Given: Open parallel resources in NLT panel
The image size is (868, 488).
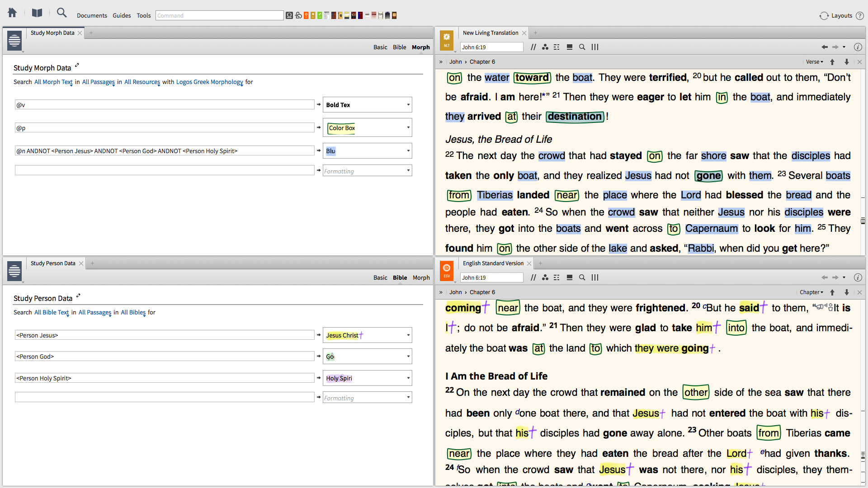Looking at the screenshot, I should point(533,47).
